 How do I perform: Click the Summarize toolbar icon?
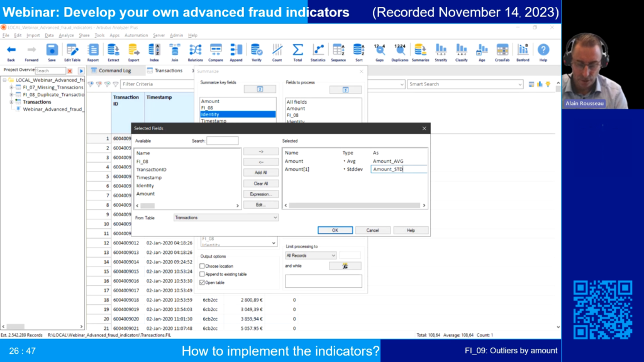pos(420,53)
